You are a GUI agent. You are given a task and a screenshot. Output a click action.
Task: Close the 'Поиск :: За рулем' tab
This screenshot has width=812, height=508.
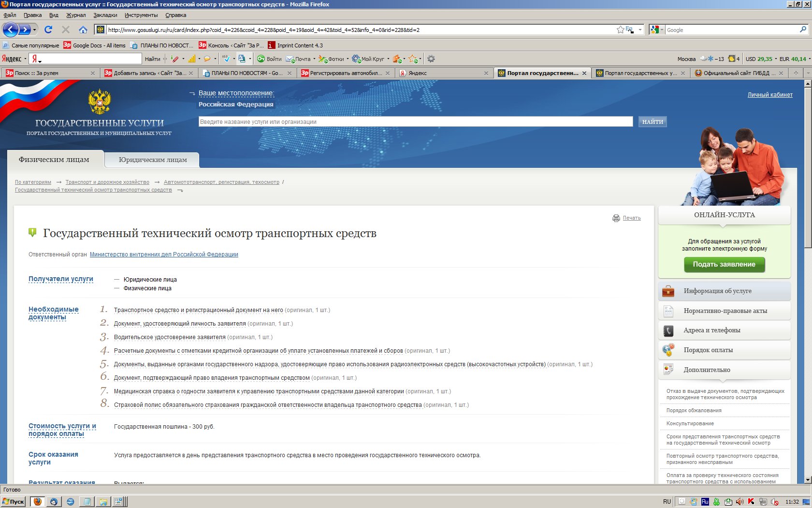coord(93,73)
